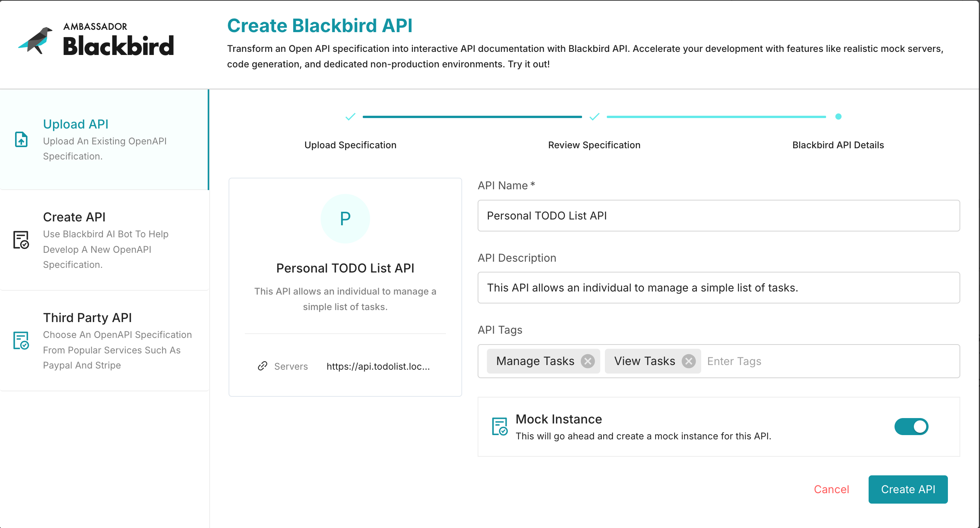This screenshot has height=528, width=980.
Task: Click the Upload Specification step label
Action: (350, 145)
